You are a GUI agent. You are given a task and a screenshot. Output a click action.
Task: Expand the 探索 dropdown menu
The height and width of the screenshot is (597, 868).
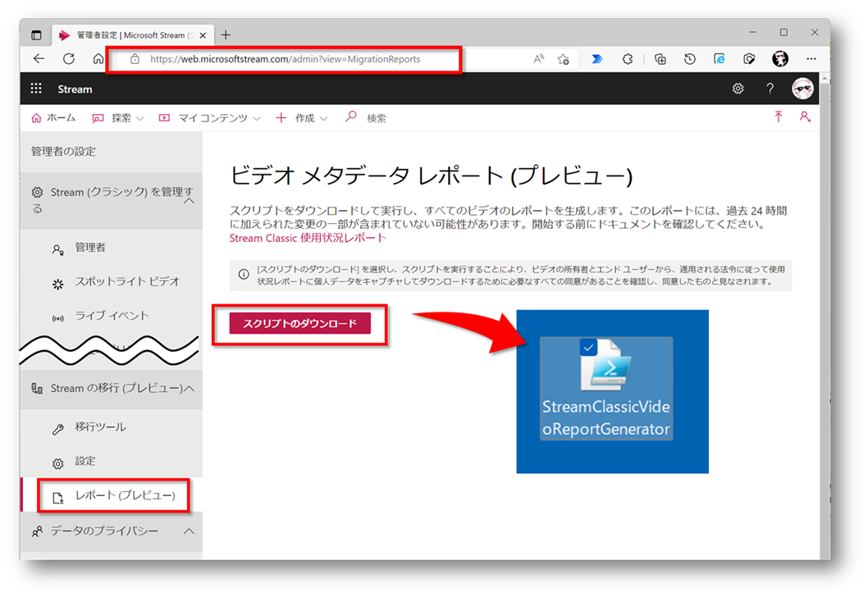click(x=118, y=118)
